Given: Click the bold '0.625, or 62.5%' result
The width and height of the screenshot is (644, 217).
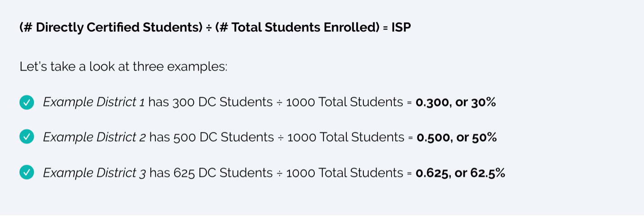Looking at the screenshot, I should 460,172.
